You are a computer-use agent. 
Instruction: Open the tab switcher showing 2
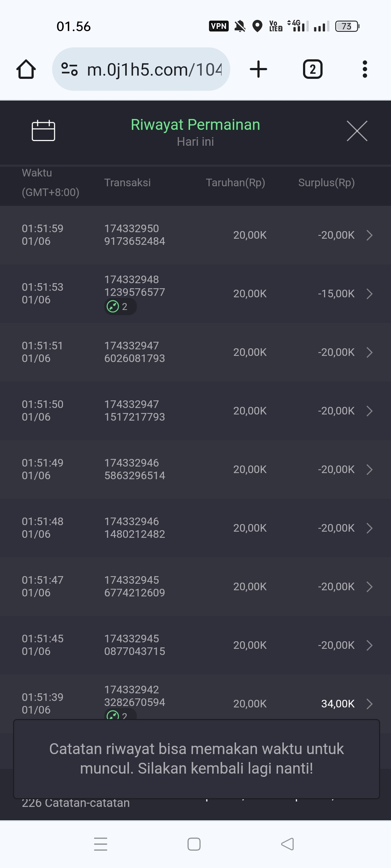(x=312, y=69)
